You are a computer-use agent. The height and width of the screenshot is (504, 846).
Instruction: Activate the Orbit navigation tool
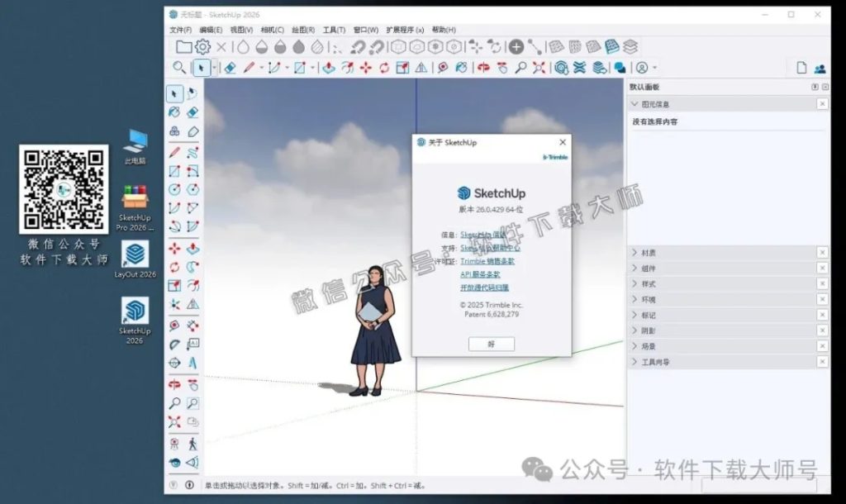[x=174, y=384]
